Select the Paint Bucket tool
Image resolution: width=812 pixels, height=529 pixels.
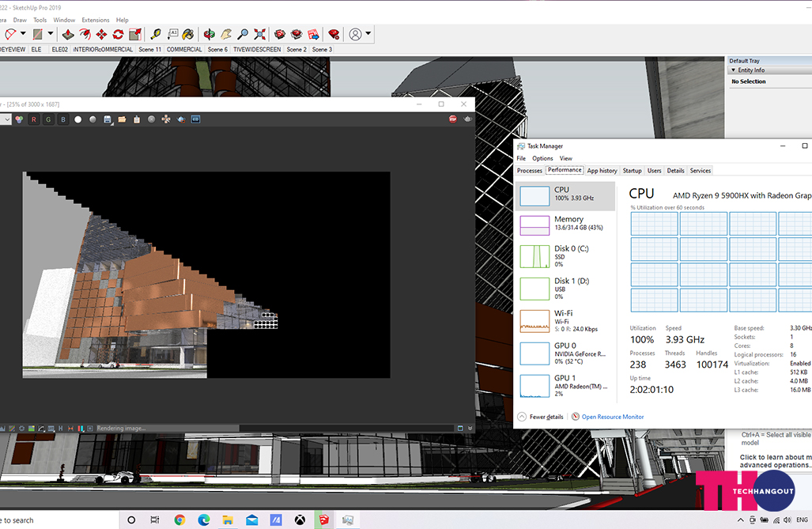pos(188,35)
